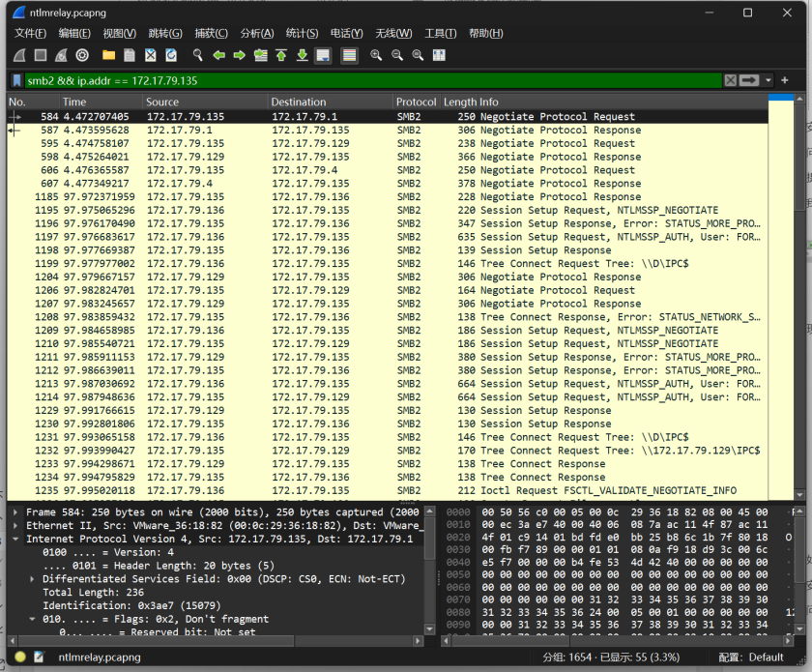Expand the Frame 584 tree node

16,512
